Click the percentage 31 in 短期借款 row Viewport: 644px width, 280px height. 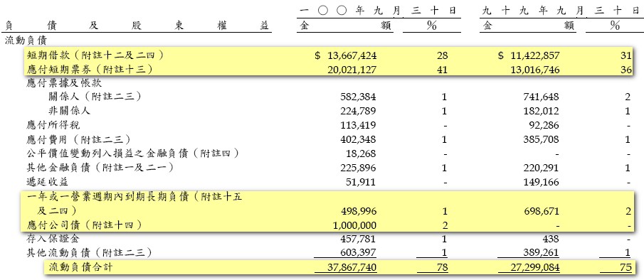[x=625, y=55]
